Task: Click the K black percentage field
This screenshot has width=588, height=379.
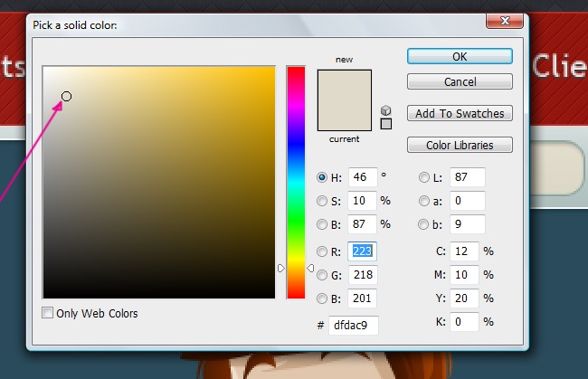Action: [464, 322]
